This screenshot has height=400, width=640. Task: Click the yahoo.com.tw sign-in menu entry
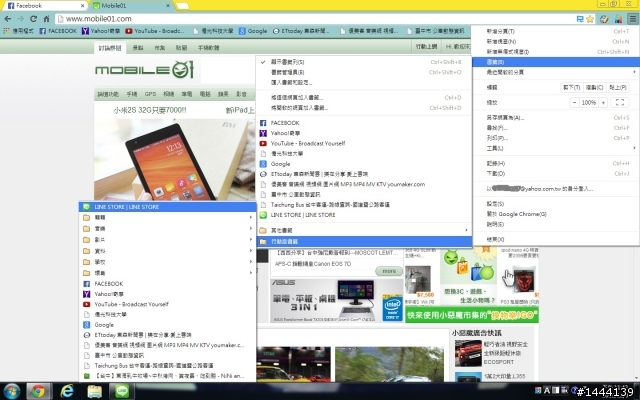(x=556, y=189)
